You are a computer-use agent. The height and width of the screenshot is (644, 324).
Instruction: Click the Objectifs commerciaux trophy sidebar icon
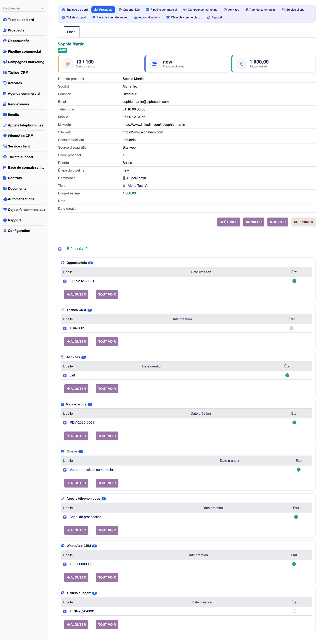click(5, 210)
